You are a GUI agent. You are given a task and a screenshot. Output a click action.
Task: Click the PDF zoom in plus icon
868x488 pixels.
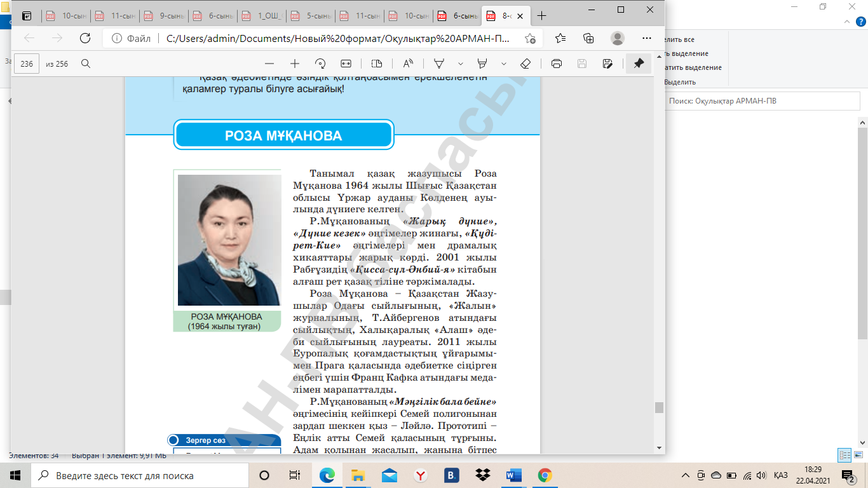pyautogui.click(x=295, y=64)
